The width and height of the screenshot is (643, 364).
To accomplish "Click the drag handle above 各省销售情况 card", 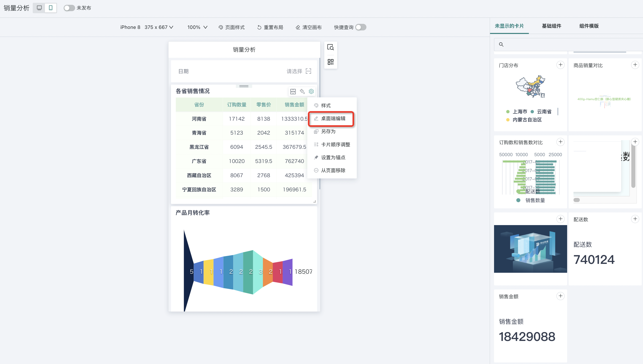I will pyautogui.click(x=244, y=86).
